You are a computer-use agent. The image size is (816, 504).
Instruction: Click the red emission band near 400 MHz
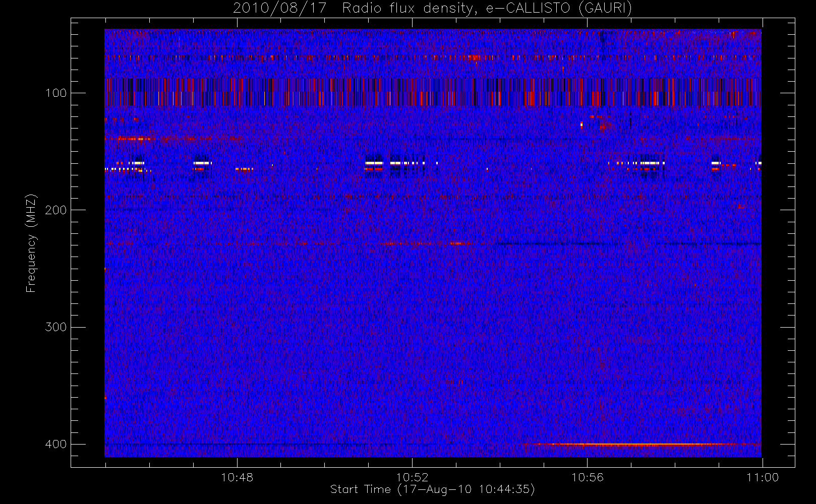[x=642, y=445]
